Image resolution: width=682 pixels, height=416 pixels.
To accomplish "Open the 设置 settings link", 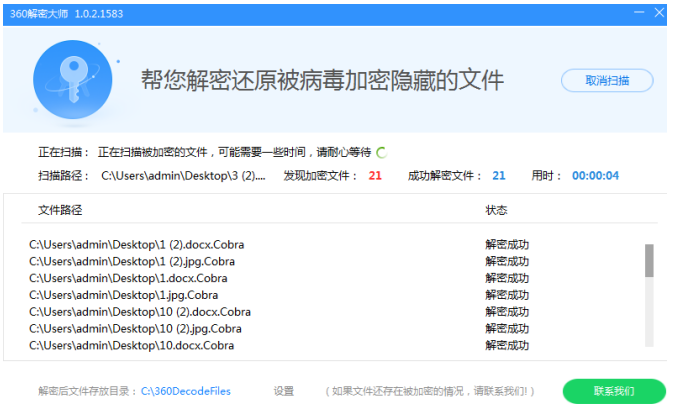I will (x=284, y=391).
